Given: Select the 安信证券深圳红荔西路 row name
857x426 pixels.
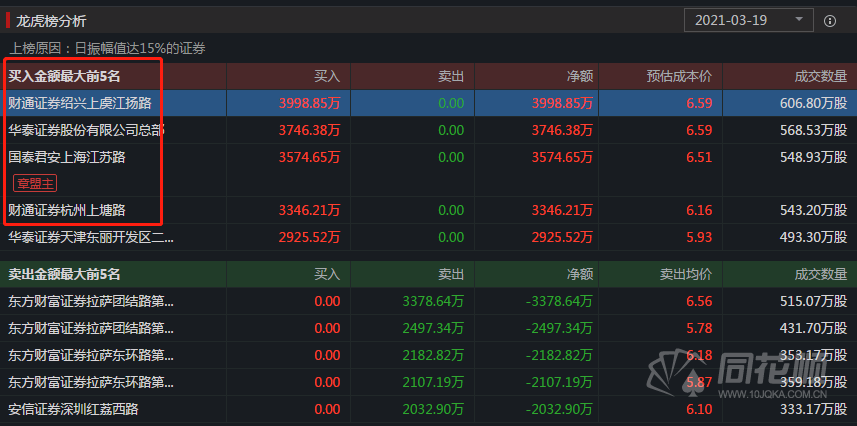Looking at the screenshot, I should 73,409.
